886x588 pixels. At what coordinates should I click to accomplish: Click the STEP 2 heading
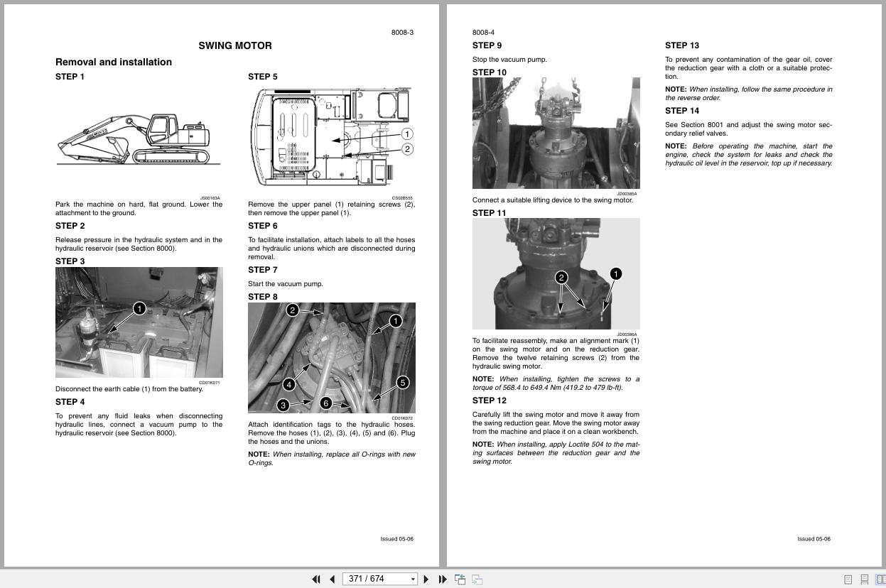tap(70, 226)
